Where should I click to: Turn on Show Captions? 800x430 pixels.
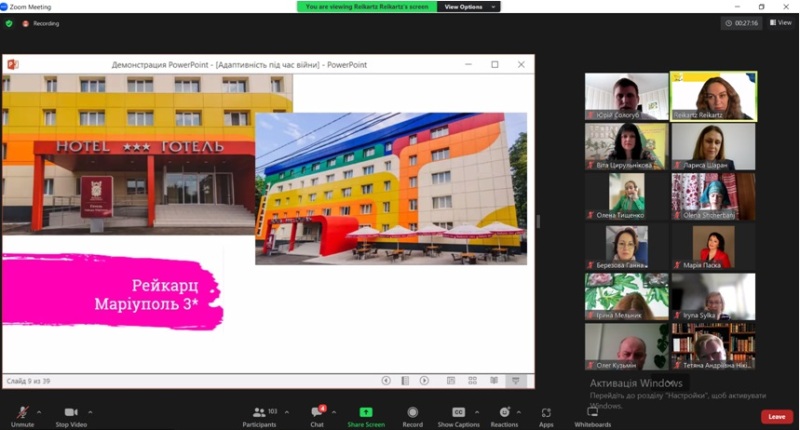(x=458, y=416)
